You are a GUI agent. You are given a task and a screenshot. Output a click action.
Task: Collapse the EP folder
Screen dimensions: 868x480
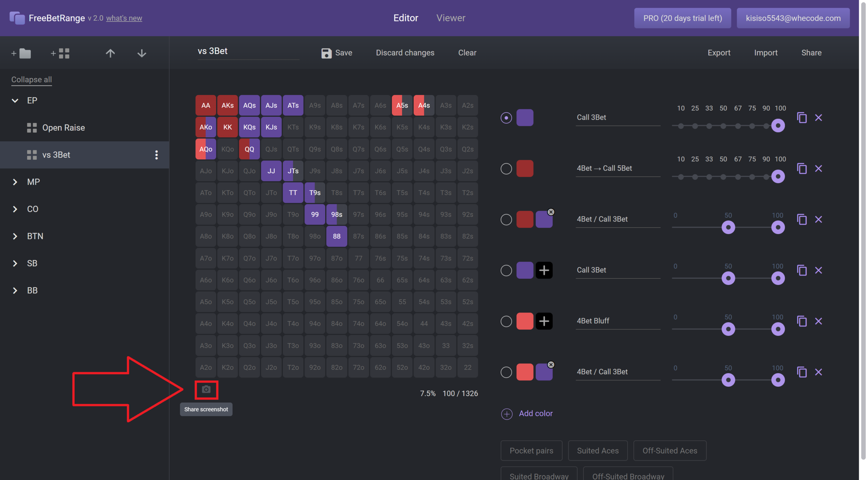15,101
